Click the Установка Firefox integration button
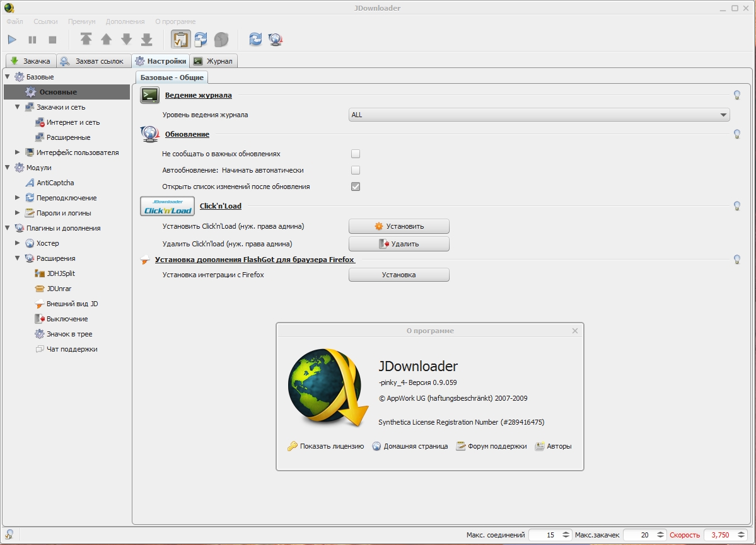756x545 pixels. coord(398,275)
